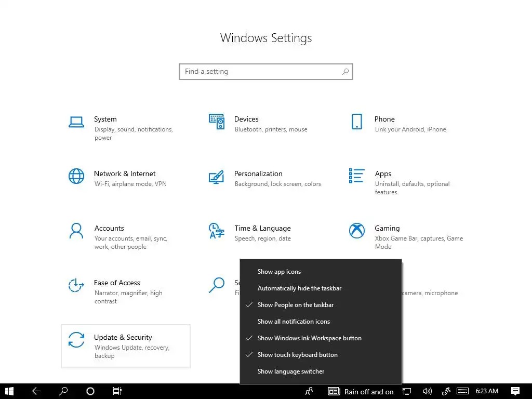Viewport: 532px width, 399px height.
Task: Open the touch keyboard tray icon
Action: pos(462,391)
